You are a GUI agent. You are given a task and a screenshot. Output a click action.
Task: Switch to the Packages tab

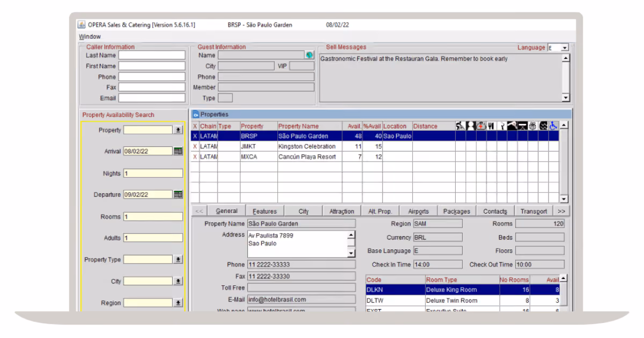coord(457,211)
